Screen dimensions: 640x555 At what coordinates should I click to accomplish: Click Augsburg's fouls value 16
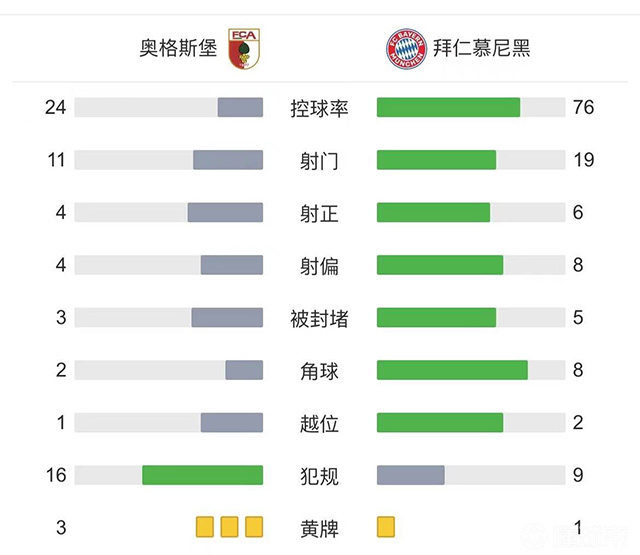coord(56,475)
